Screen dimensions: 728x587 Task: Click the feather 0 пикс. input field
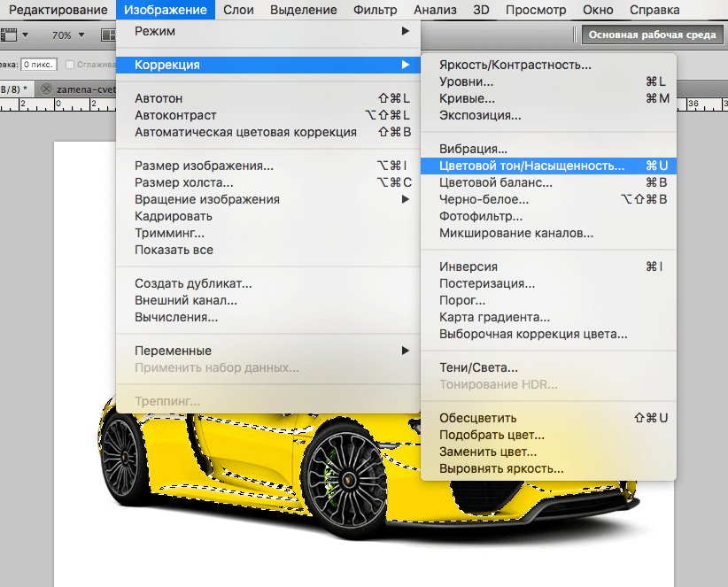pos(39,65)
